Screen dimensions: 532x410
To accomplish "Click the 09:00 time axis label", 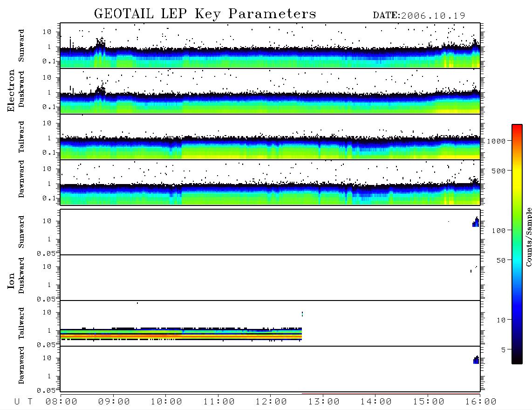I will [x=114, y=402].
